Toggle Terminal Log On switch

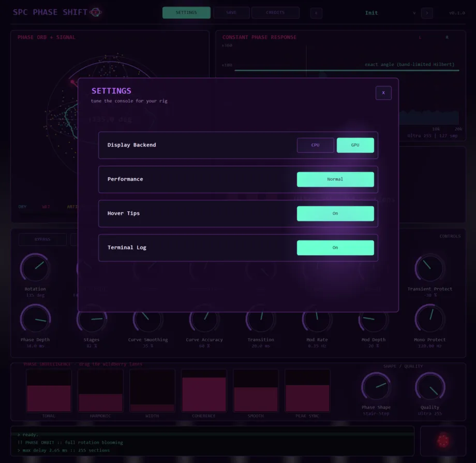tap(335, 248)
